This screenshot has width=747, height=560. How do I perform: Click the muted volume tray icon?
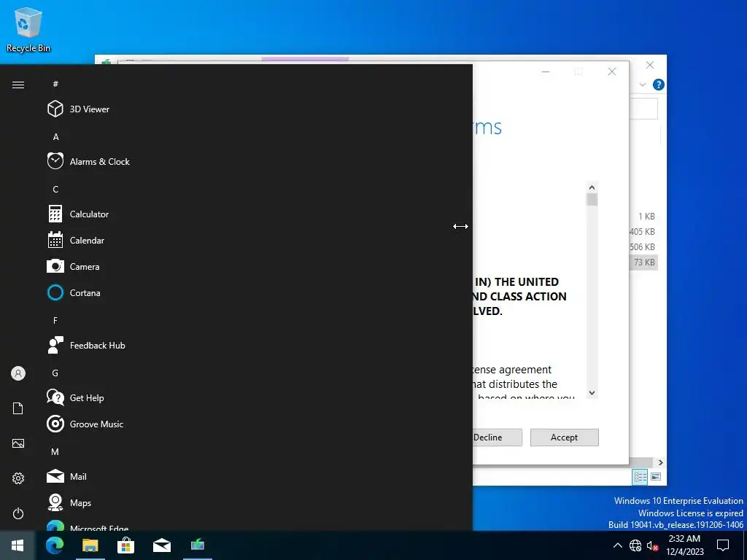[652, 545]
